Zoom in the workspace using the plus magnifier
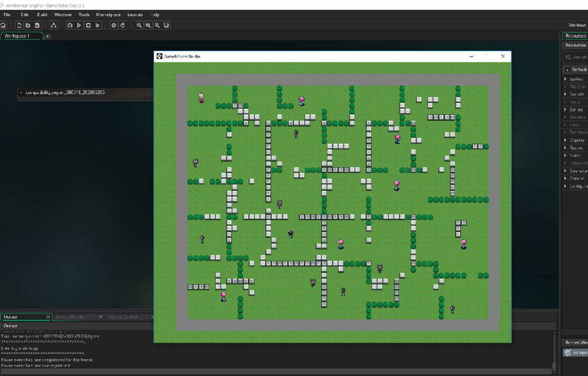This screenshot has width=588, height=376. click(x=156, y=24)
